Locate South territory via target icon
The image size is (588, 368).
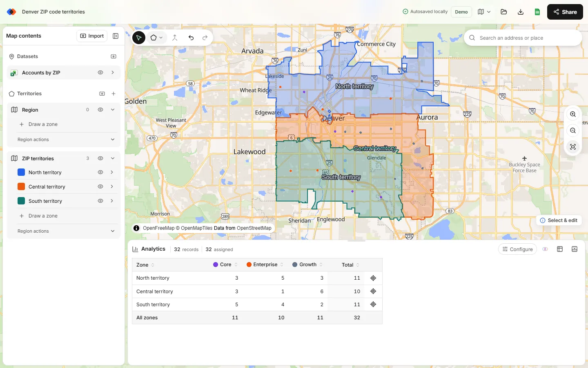(x=373, y=304)
